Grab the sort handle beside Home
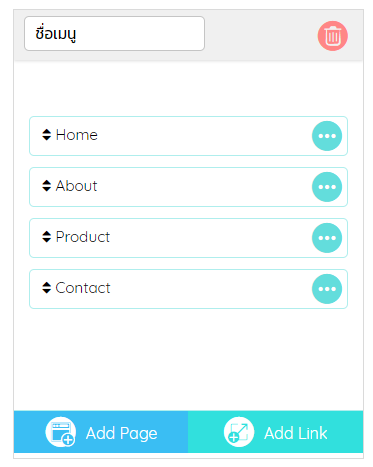 (x=46, y=135)
